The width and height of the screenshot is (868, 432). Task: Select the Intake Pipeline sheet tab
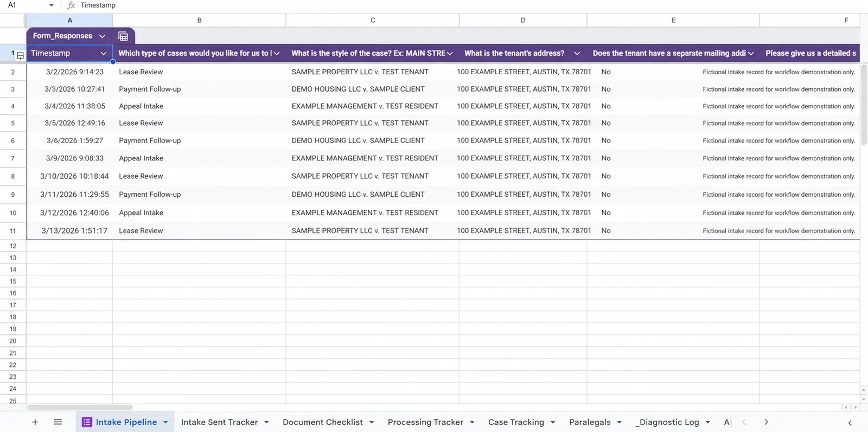tap(126, 422)
